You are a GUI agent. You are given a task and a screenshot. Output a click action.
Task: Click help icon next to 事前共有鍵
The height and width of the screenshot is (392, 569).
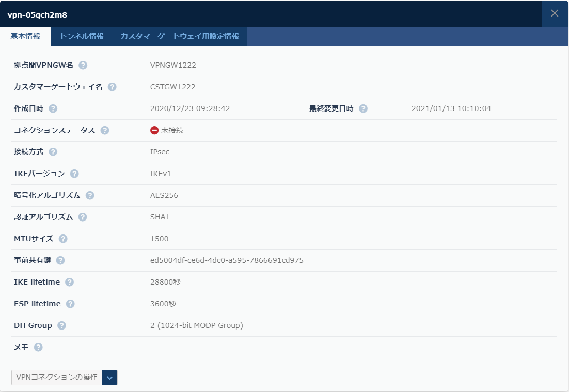60,260
